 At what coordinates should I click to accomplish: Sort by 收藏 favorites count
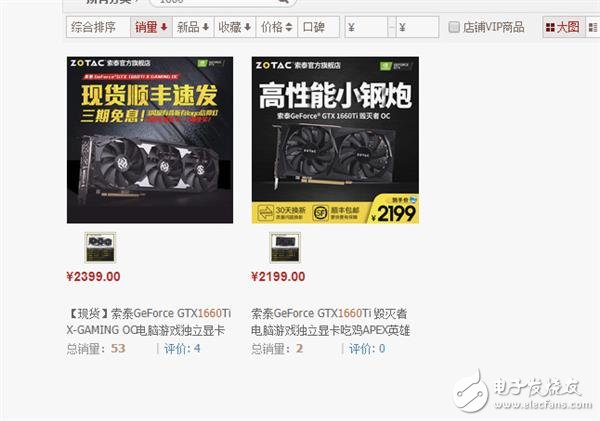coord(235,27)
